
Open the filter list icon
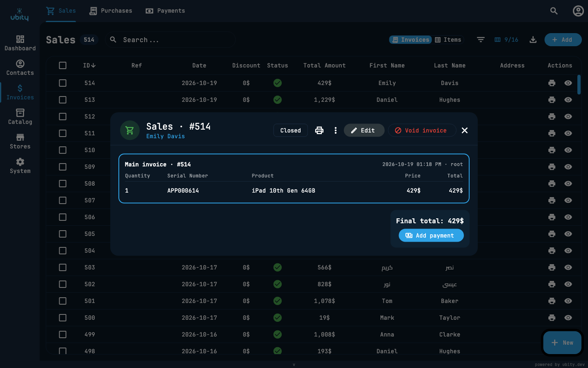pos(481,40)
